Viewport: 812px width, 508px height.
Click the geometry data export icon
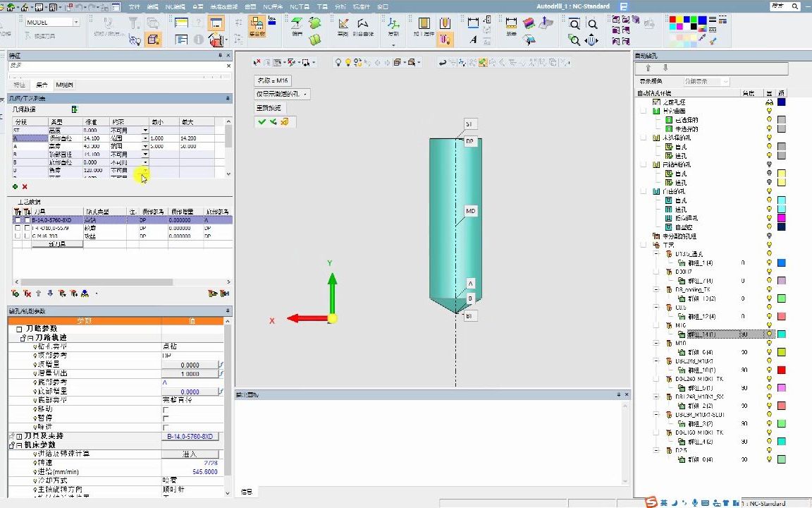tap(74, 109)
